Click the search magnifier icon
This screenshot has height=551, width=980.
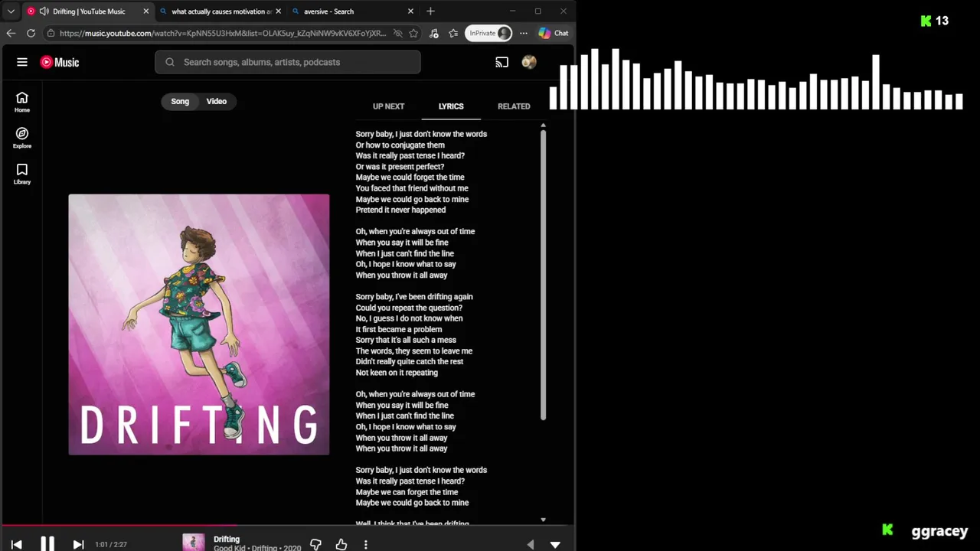click(x=170, y=62)
